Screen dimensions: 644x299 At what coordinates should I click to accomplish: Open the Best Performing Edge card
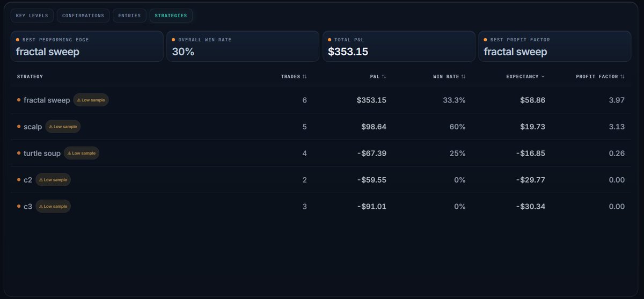(87, 46)
